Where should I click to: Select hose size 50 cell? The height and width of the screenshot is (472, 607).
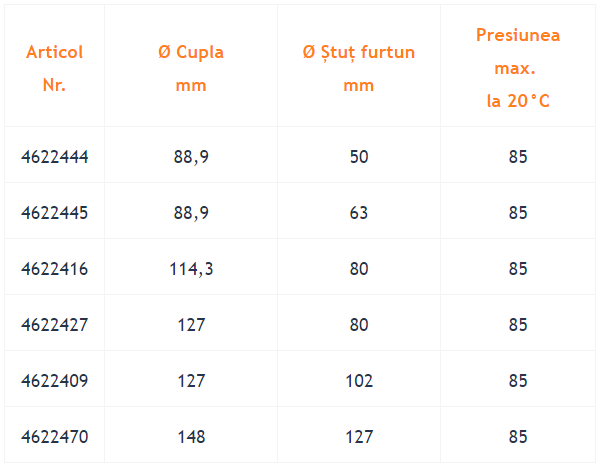(359, 157)
